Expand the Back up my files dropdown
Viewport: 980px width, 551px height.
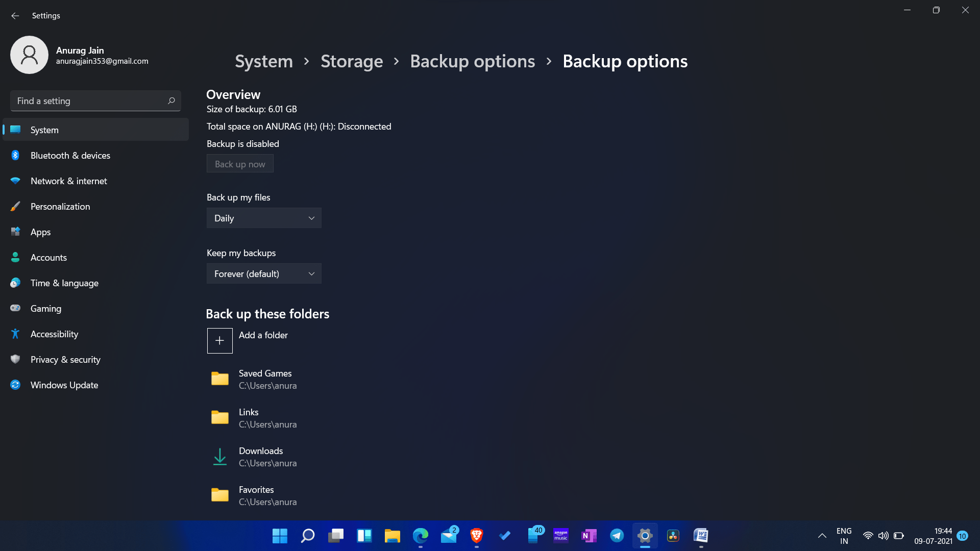pos(264,217)
